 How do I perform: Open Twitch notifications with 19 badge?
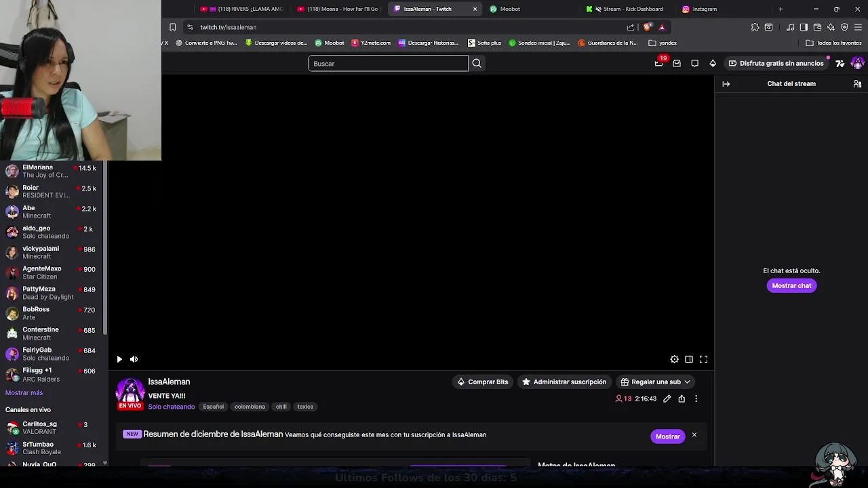(x=659, y=62)
